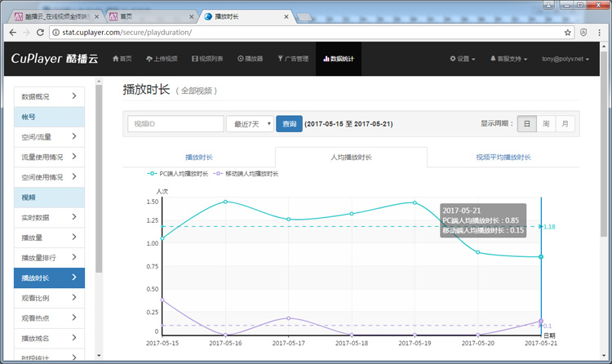The height and width of the screenshot is (364, 612).
Task: Switch display period to 月
Action: tap(565, 124)
